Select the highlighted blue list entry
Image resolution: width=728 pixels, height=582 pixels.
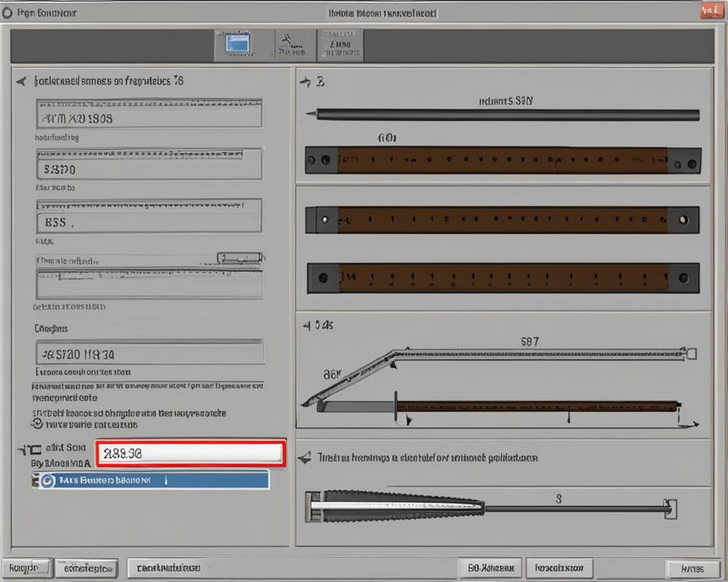coord(152,480)
